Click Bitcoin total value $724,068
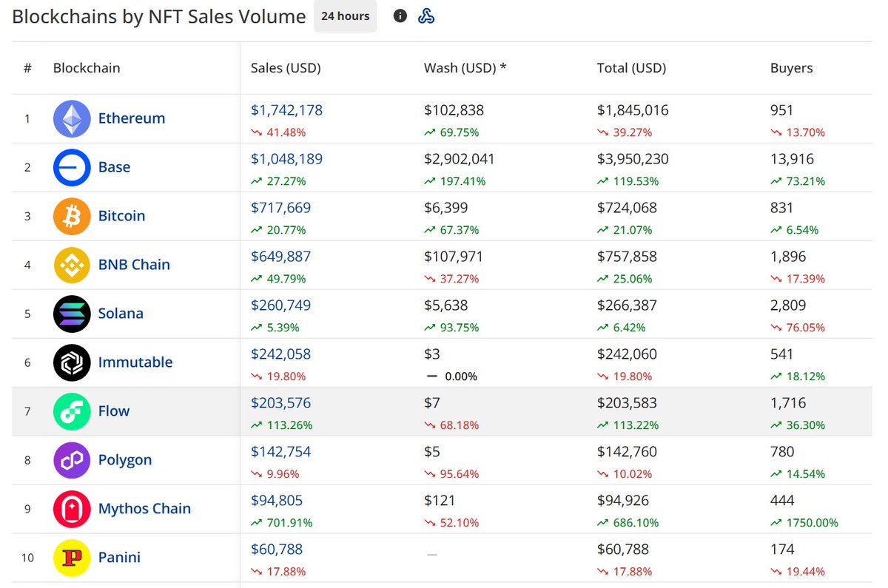 tap(627, 208)
